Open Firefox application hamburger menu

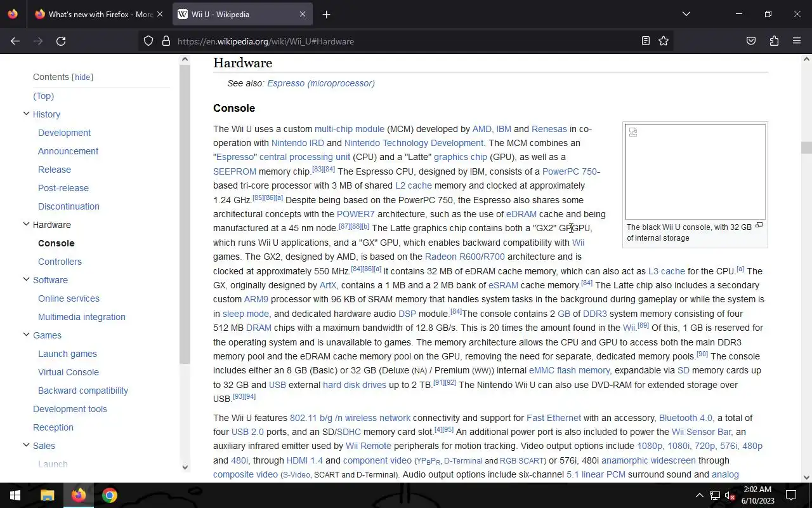pos(797,41)
